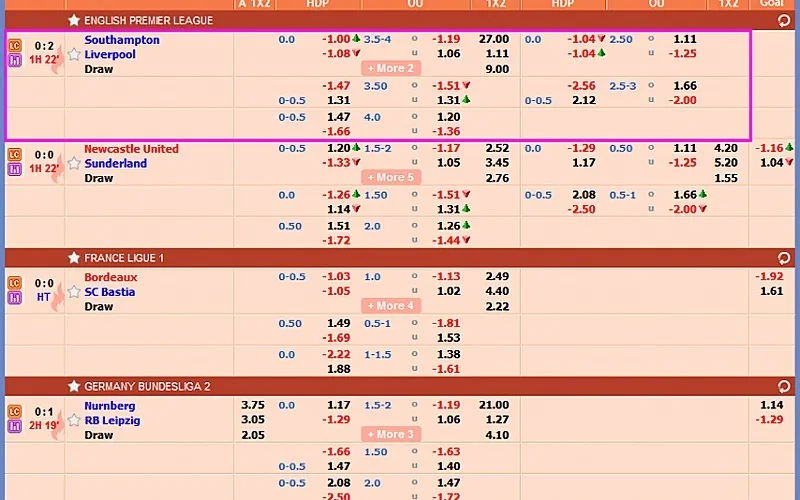Select Newcastle first-half 1X2 odds 4.20

click(x=726, y=148)
